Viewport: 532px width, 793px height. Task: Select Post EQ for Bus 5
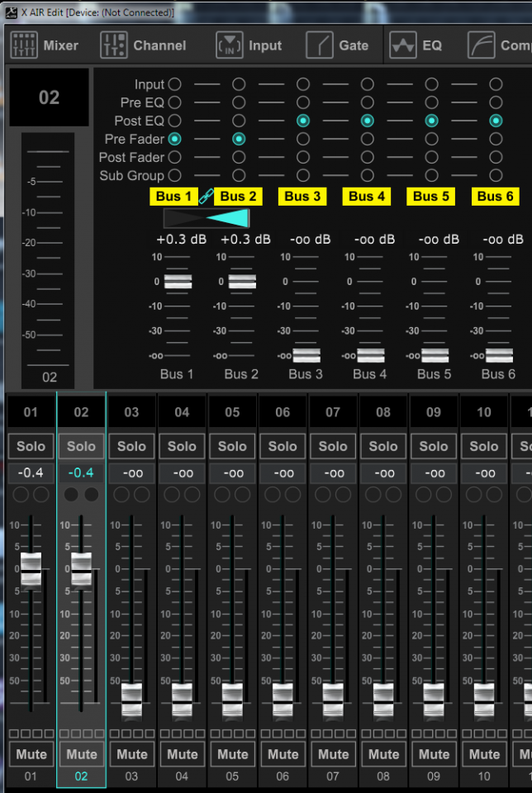click(431, 121)
